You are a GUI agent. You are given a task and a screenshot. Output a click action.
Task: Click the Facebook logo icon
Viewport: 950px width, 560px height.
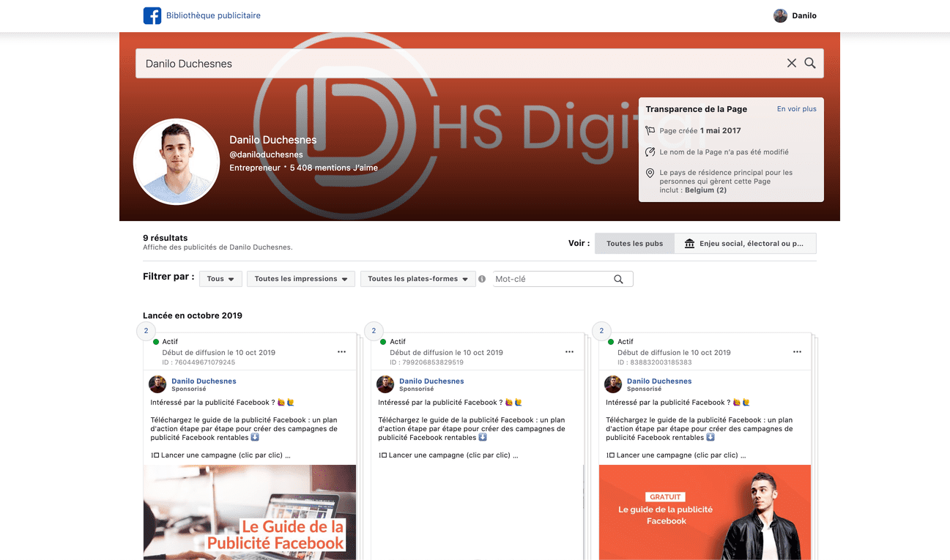152,15
